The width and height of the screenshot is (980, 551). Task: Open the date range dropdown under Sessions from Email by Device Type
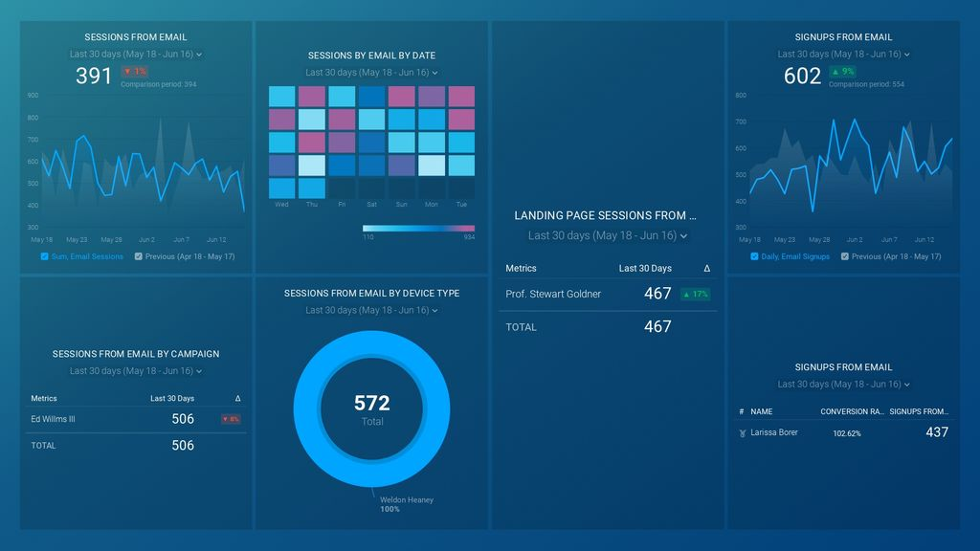[371, 311]
